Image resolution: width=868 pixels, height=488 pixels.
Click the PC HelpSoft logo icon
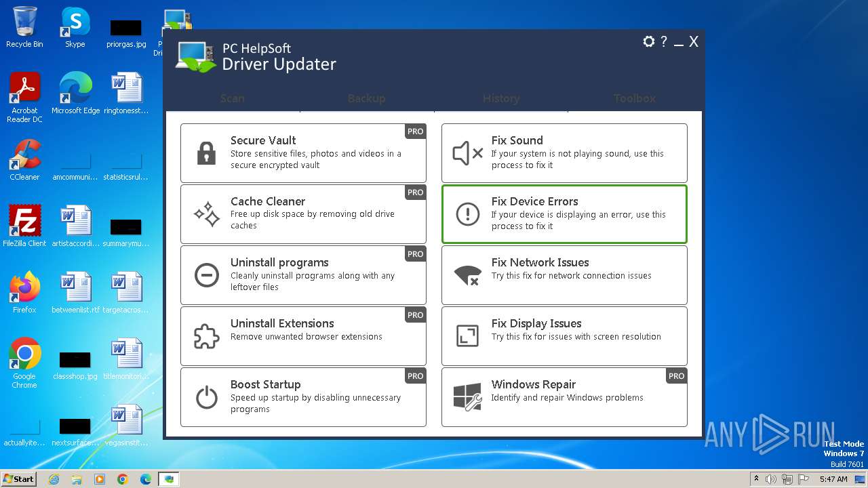coord(196,57)
